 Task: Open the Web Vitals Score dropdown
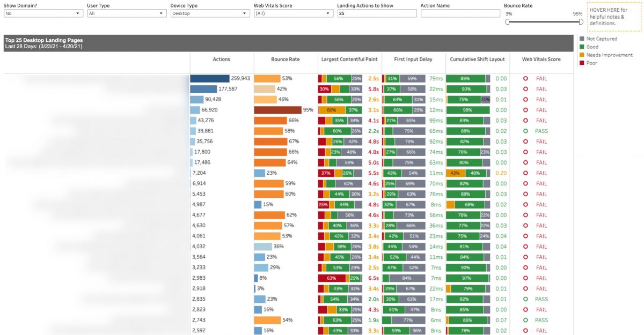pos(292,13)
